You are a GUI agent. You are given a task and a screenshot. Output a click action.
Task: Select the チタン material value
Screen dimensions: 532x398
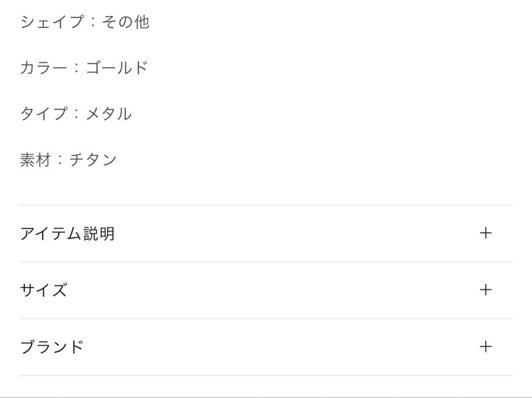tap(93, 160)
